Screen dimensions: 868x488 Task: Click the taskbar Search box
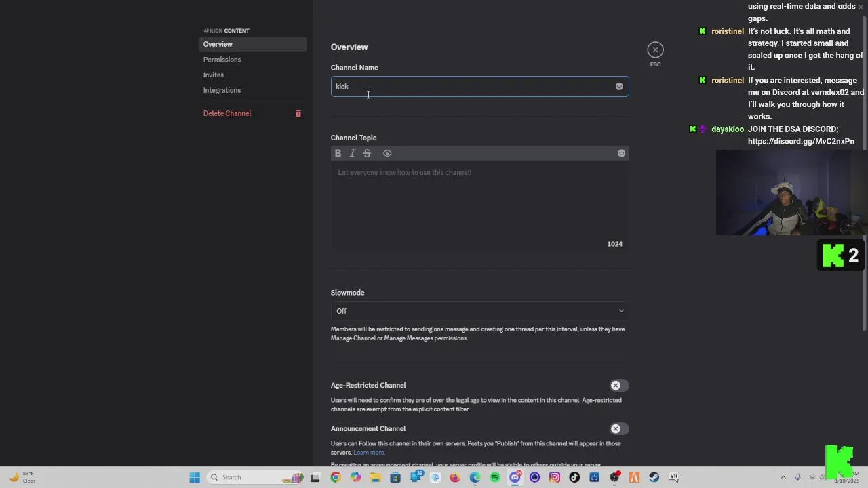tap(255, 477)
